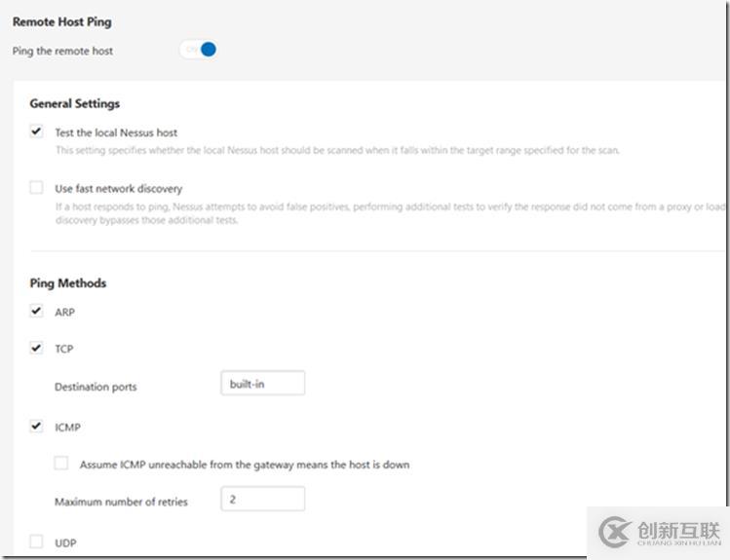Enable the Use fast network discovery checkbox
The width and height of the screenshot is (730, 560).
click(36, 188)
